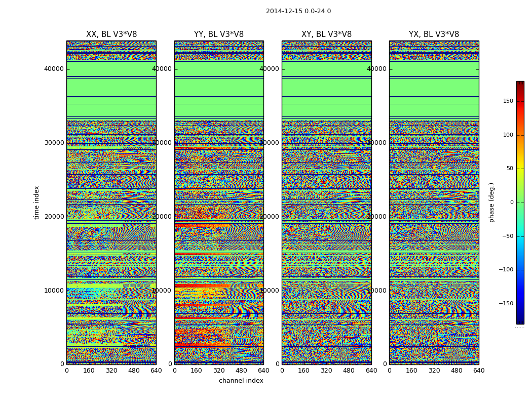Click colorbar tick label '−50'
This screenshot has width=532, height=405.
coord(508,236)
